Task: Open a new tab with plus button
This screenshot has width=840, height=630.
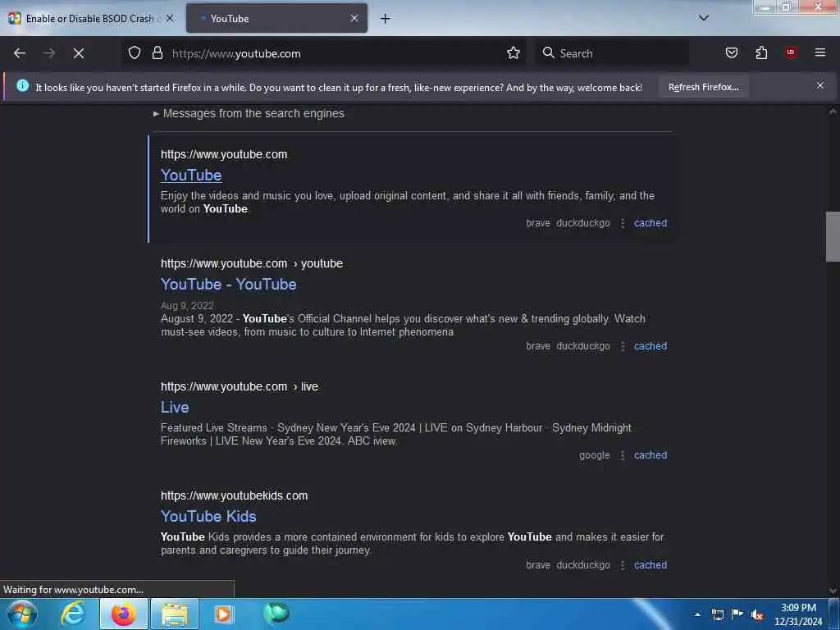Action: point(385,19)
